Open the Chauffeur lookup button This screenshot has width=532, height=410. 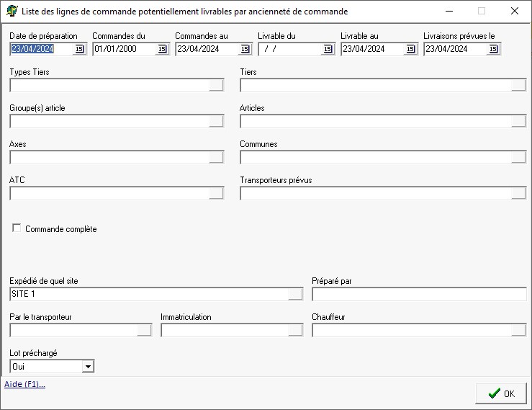(x=518, y=330)
